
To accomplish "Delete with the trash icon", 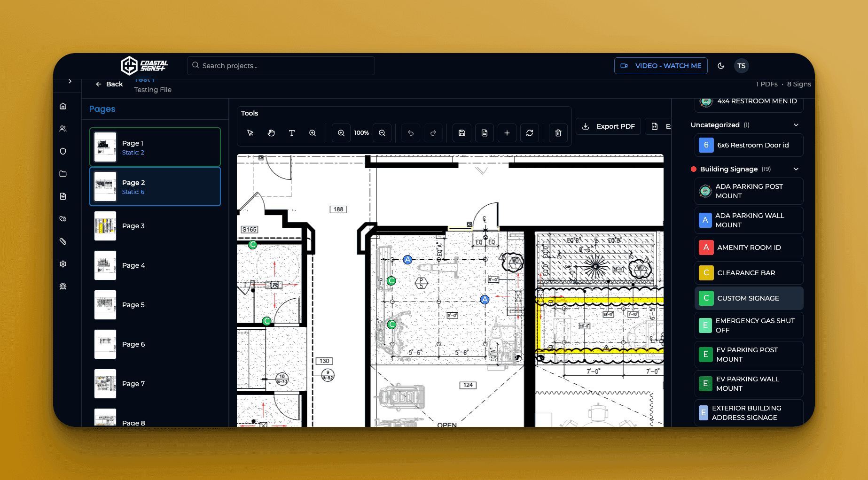I will pos(558,133).
